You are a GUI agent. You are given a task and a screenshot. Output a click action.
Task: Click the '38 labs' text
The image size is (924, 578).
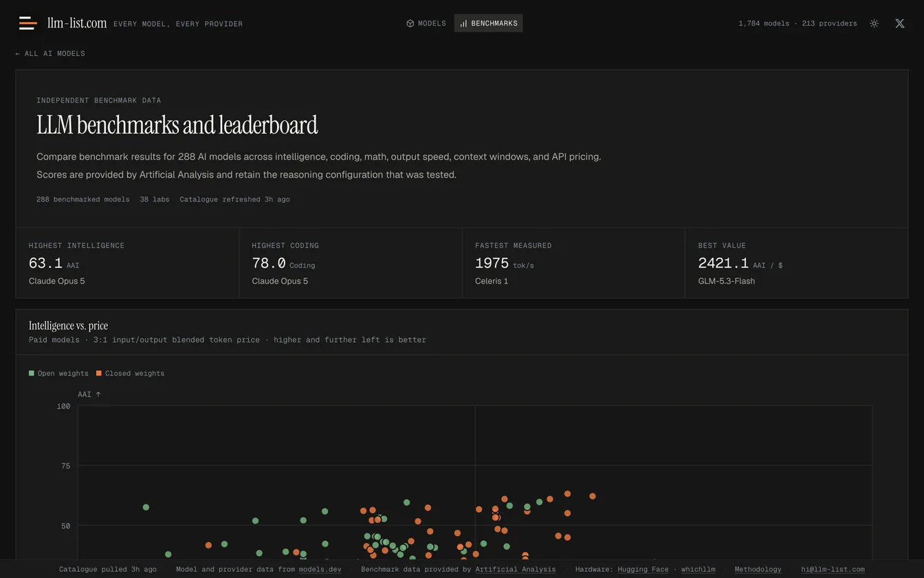click(155, 200)
